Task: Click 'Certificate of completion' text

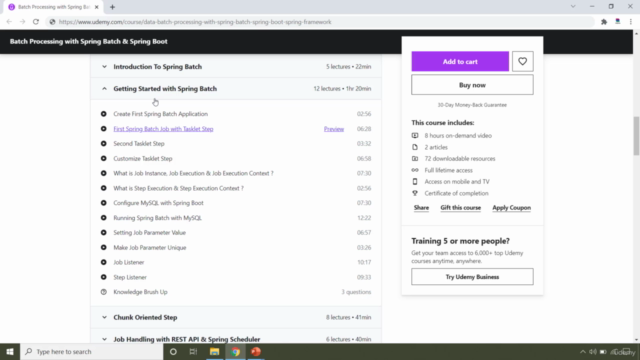Action: [x=456, y=193]
